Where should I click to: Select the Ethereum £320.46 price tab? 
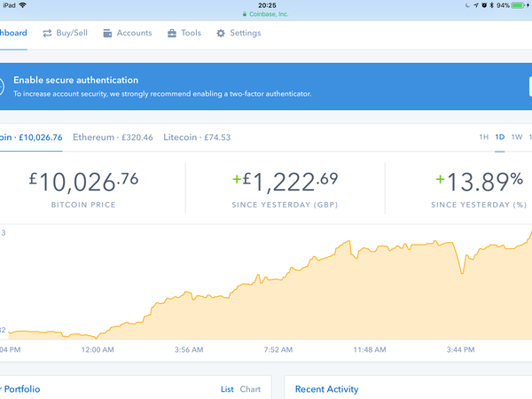click(x=113, y=137)
